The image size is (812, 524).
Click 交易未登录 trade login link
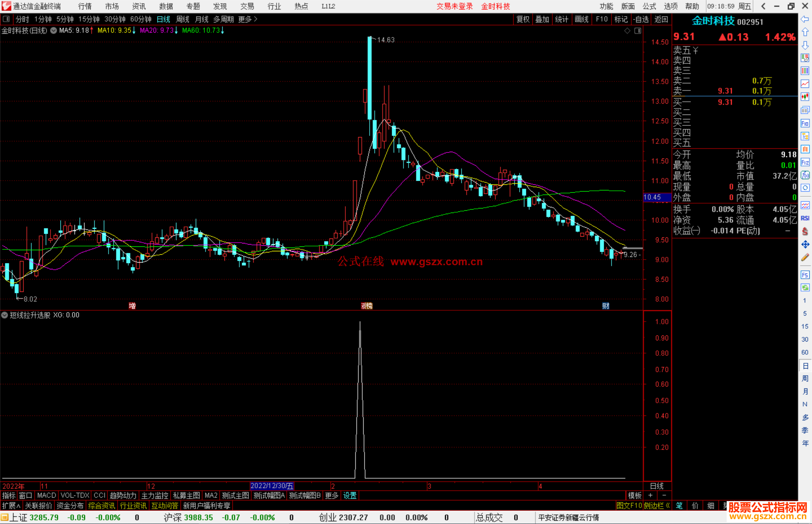[454, 6]
